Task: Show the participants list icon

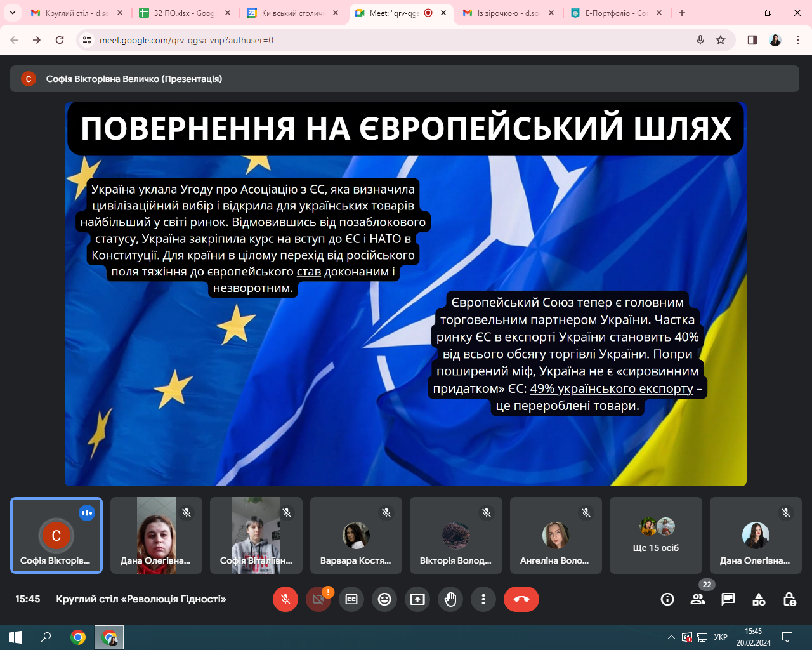Action: 698,599
